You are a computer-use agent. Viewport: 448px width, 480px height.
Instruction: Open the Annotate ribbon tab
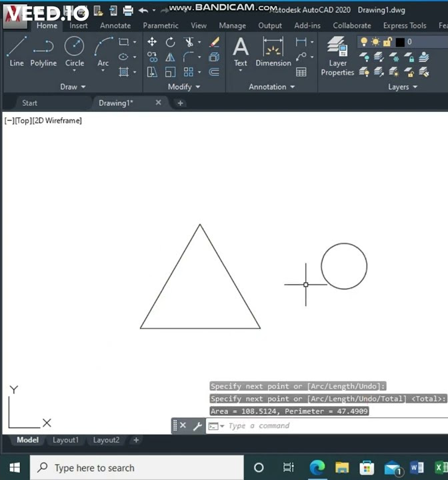[115, 26]
